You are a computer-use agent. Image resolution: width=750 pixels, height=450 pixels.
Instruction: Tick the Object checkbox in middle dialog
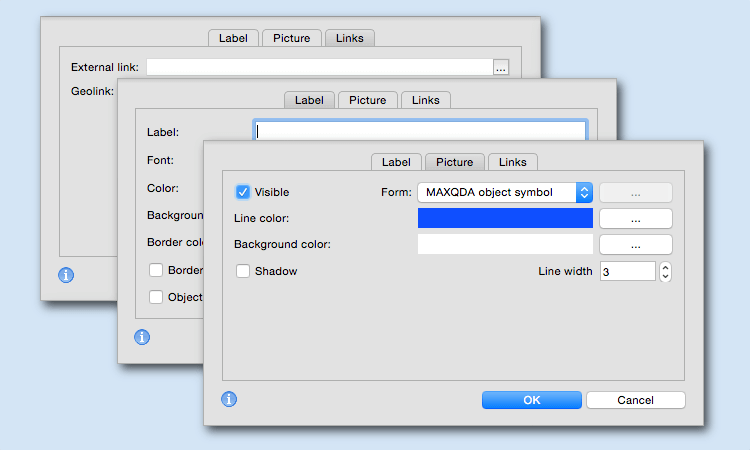(x=156, y=297)
